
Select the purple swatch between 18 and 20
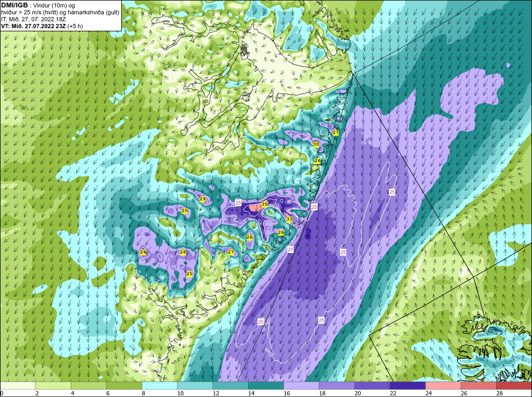pos(337,385)
